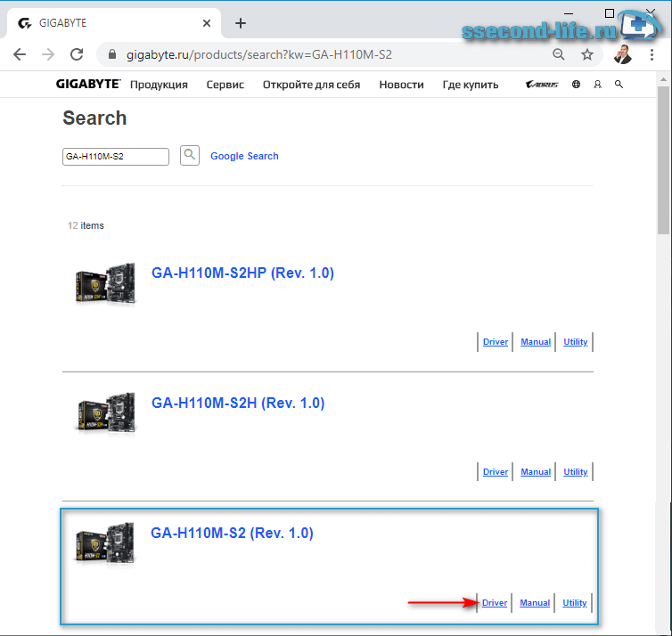Open Utility link for GA-H110M-S2 (Rev. 1.0)
Screen dimensions: 672x636
pos(575,602)
